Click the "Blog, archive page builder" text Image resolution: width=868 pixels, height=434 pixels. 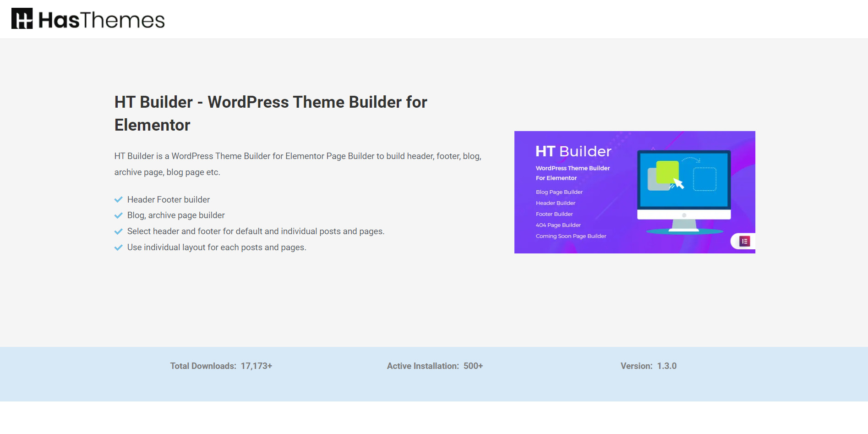pyautogui.click(x=176, y=215)
